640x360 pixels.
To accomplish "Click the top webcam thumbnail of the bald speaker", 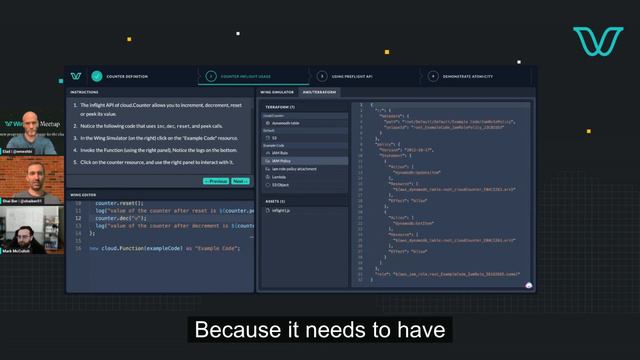I will point(32,132).
